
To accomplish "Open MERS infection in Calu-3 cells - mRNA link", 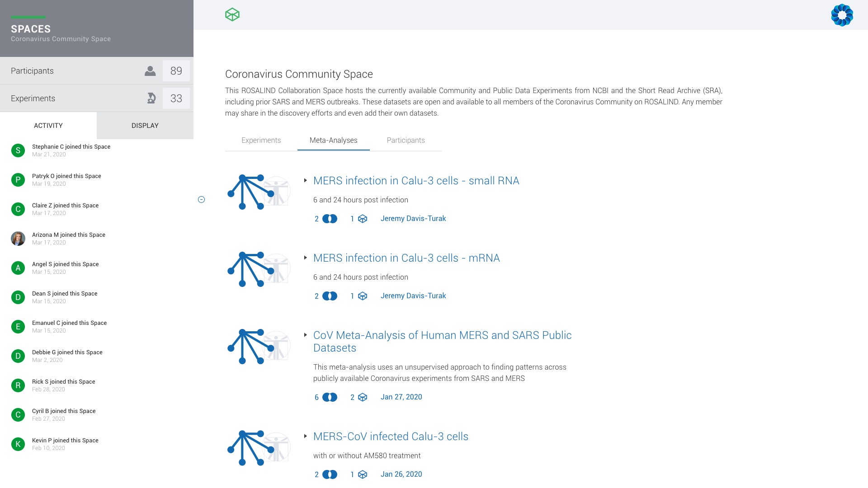I will pos(406,258).
